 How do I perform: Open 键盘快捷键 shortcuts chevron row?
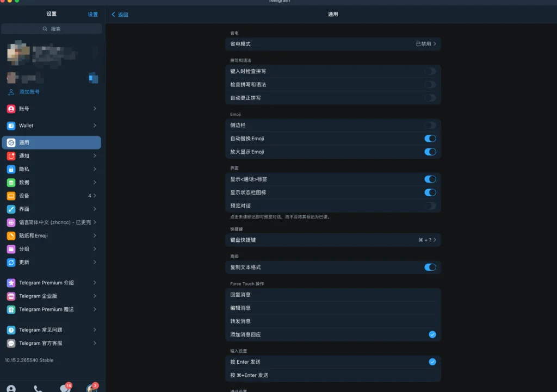pyautogui.click(x=332, y=240)
